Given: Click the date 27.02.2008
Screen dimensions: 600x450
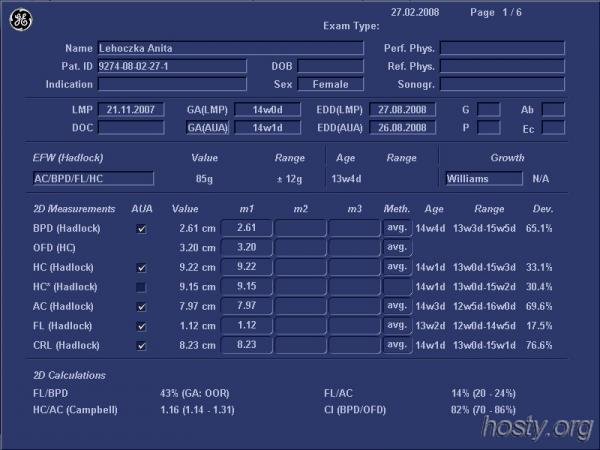Looking at the screenshot, I should [415, 12].
